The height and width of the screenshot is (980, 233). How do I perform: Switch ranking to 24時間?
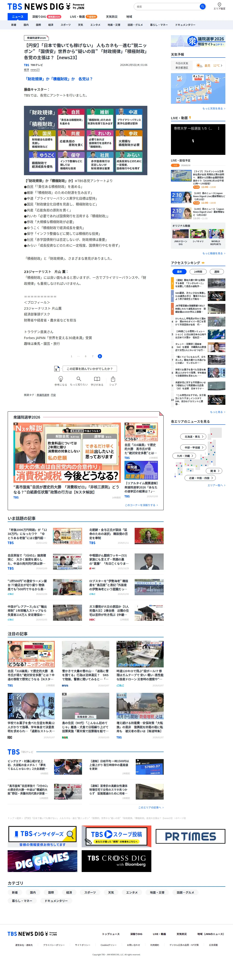(x=198, y=272)
